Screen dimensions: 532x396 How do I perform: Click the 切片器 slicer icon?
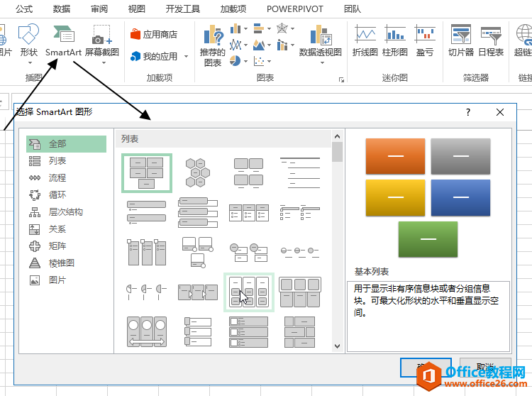click(461, 41)
